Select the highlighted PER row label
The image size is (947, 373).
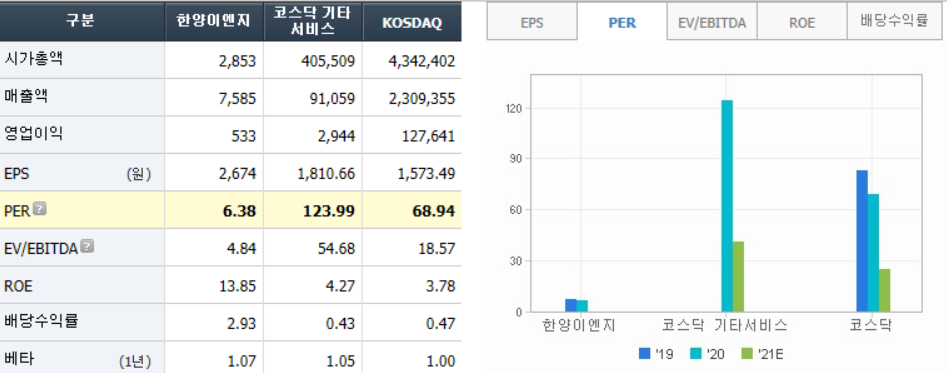click(16, 211)
